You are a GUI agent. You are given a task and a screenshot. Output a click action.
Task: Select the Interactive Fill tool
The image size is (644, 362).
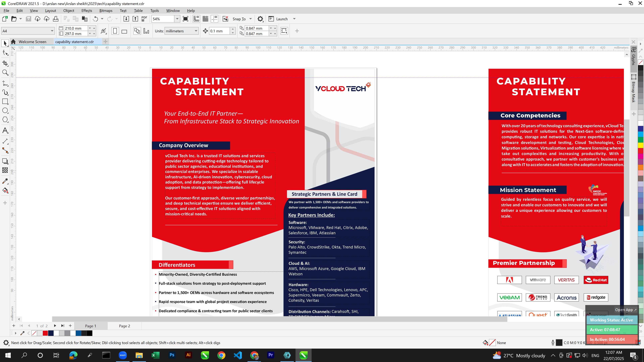(x=5, y=190)
